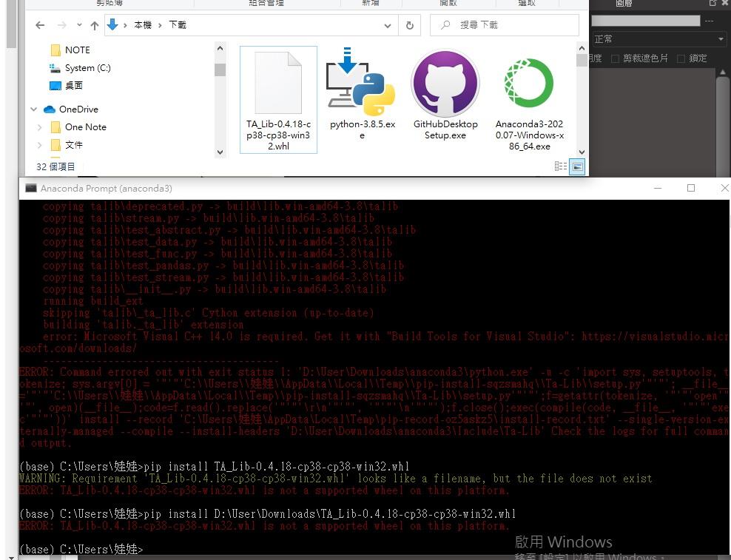Toggle the 剪裁遮色片 checkbox
Viewport: 731px width, 560px height.
click(615, 58)
